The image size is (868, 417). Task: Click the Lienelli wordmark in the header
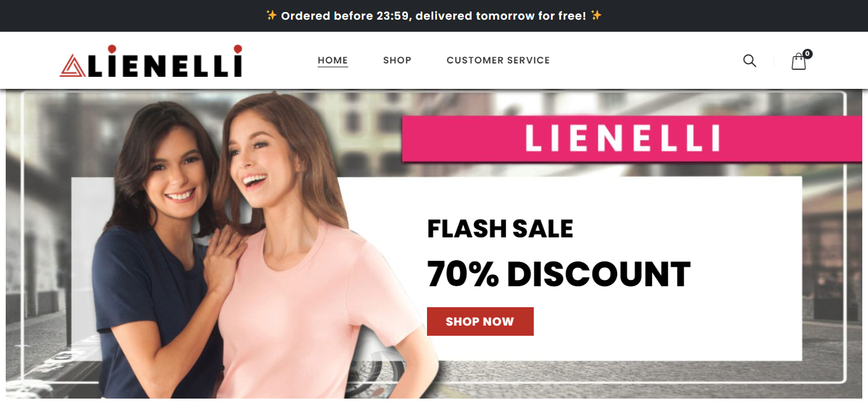165,62
